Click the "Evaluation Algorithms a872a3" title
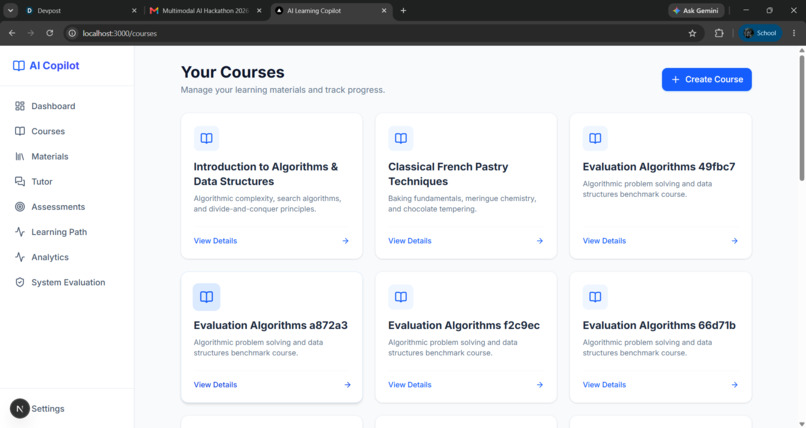This screenshot has width=806, height=428. click(270, 325)
